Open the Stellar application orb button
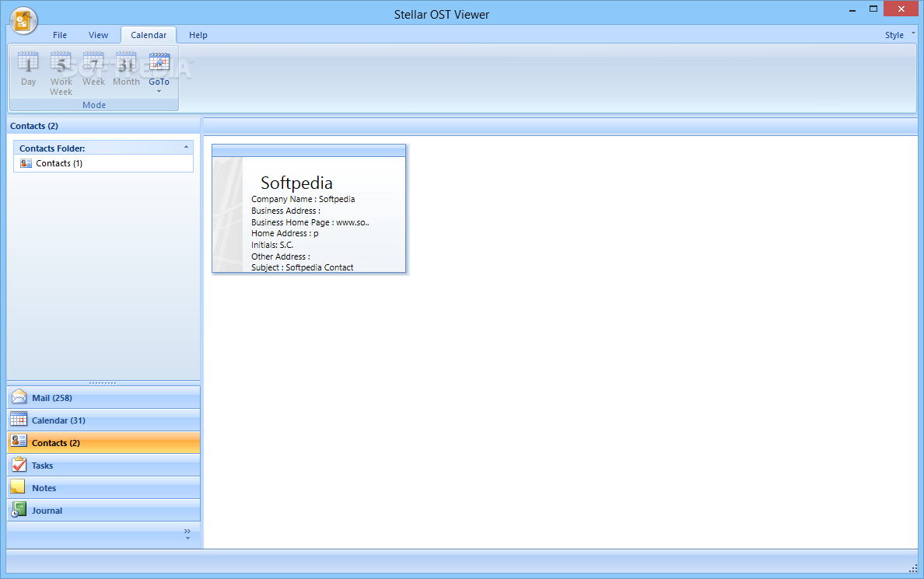924x579 pixels. (23, 22)
